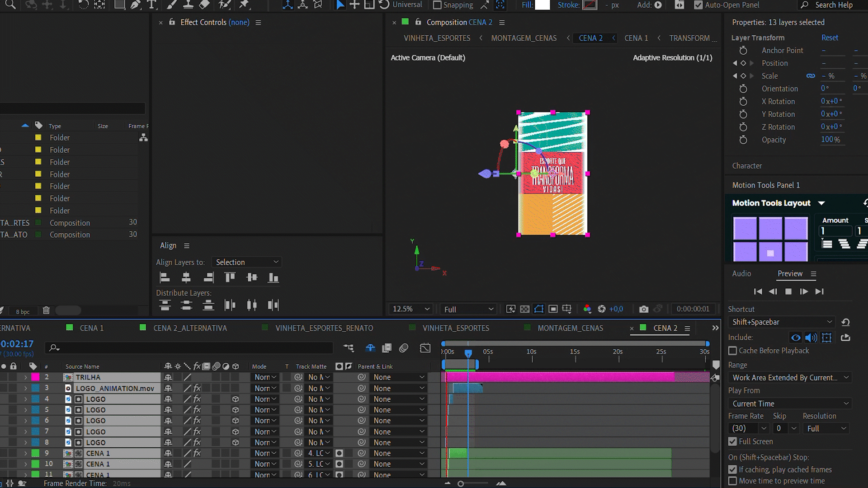Screen dimensions: 868x488
Task: Click Reset in Layer Transform
Action: pos(830,38)
